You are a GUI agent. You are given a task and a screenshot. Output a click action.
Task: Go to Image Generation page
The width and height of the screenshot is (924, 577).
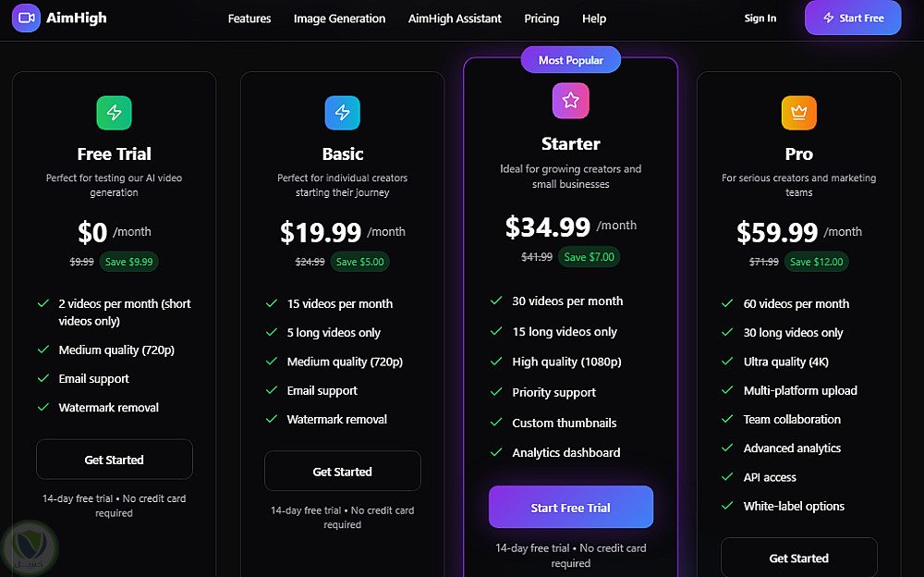339,18
